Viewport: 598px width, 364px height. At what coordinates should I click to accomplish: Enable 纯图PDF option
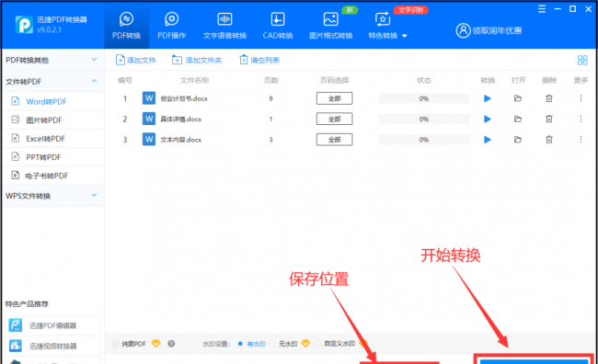pyautogui.click(x=115, y=344)
